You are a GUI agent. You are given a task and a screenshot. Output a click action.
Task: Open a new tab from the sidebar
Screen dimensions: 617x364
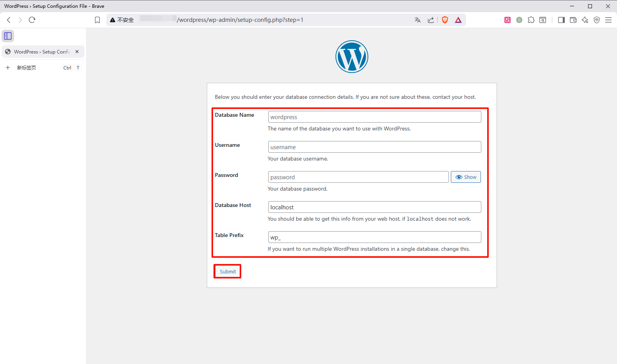pos(43,68)
